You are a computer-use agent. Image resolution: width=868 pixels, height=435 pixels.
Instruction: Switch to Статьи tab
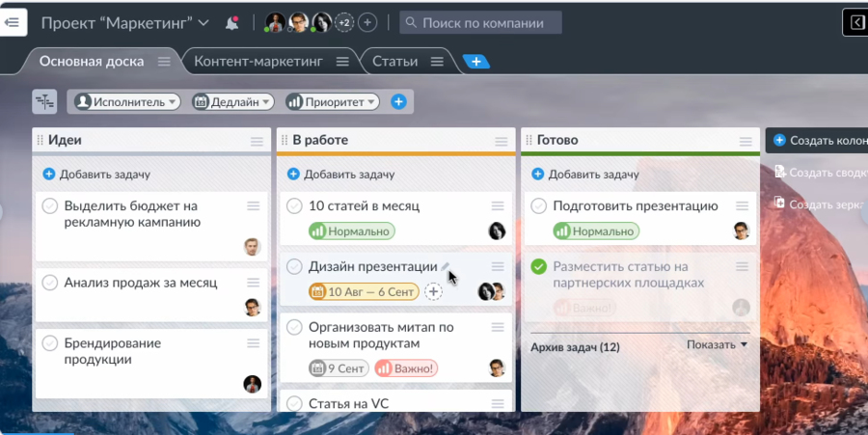394,62
